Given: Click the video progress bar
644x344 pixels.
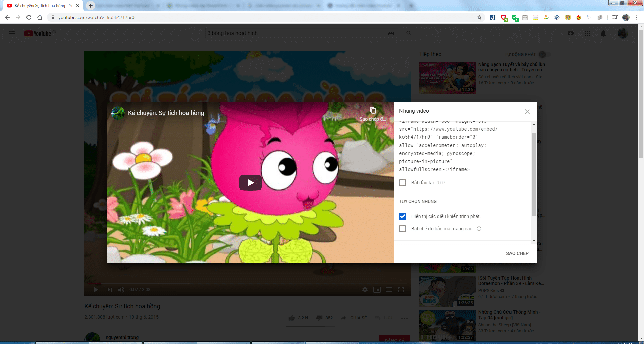Looking at the screenshot, I should coord(248,283).
